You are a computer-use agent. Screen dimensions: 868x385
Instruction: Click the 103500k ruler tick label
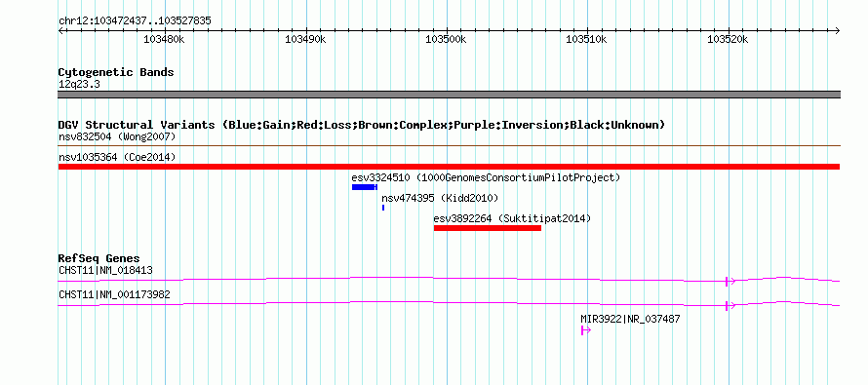(446, 39)
